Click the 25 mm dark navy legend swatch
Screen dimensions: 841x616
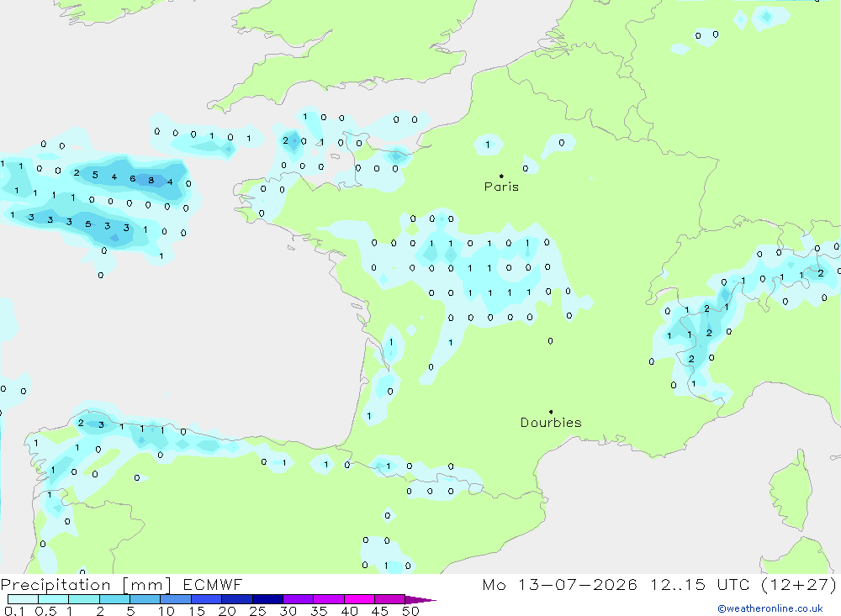tap(267, 599)
